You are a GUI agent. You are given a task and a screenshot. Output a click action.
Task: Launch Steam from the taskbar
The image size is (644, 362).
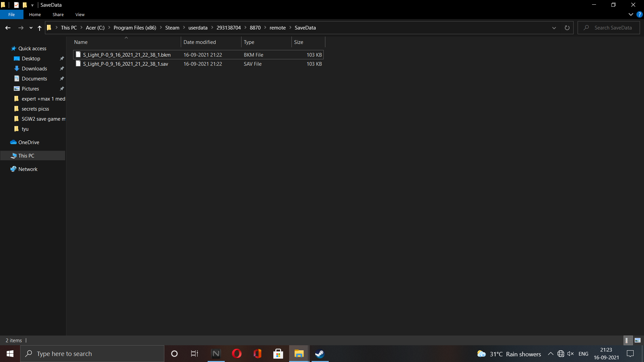click(x=319, y=354)
